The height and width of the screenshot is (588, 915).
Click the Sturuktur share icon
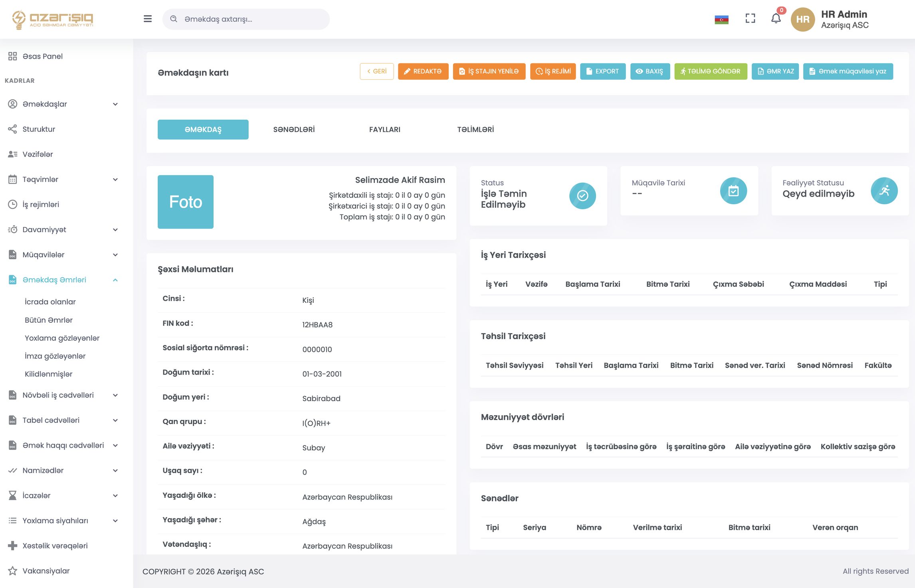(13, 129)
